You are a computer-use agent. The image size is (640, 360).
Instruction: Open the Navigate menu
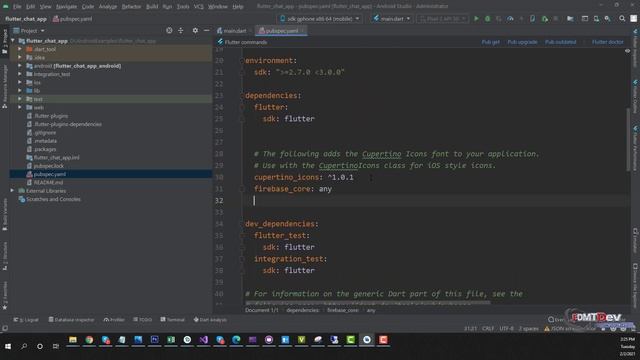click(66, 7)
